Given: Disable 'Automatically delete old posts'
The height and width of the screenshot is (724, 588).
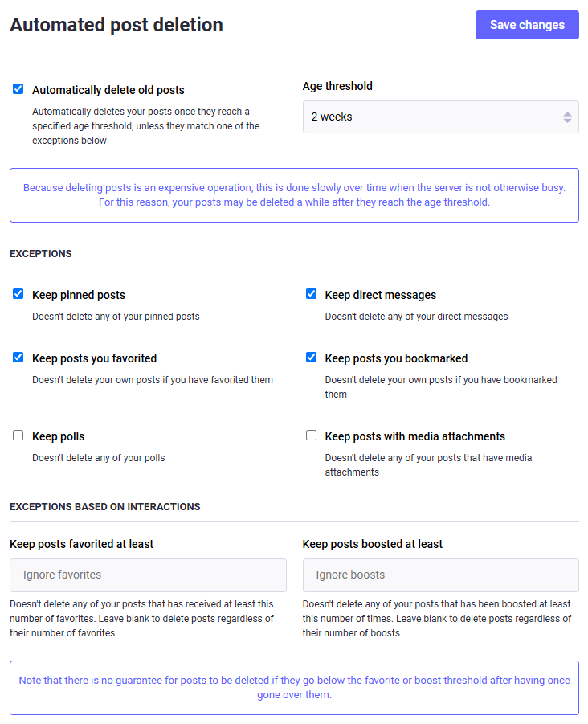Looking at the screenshot, I should [18, 89].
